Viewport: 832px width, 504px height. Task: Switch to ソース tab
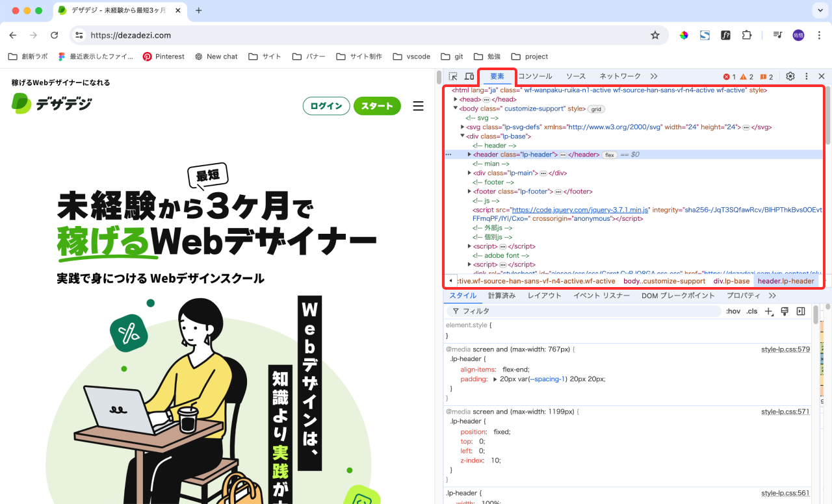point(576,77)
